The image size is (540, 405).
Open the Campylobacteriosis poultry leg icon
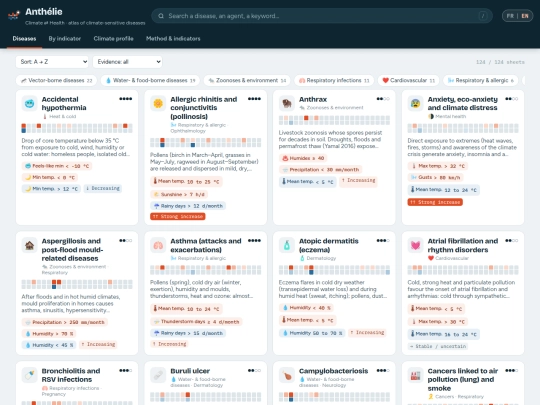click(x=287, y=375)
